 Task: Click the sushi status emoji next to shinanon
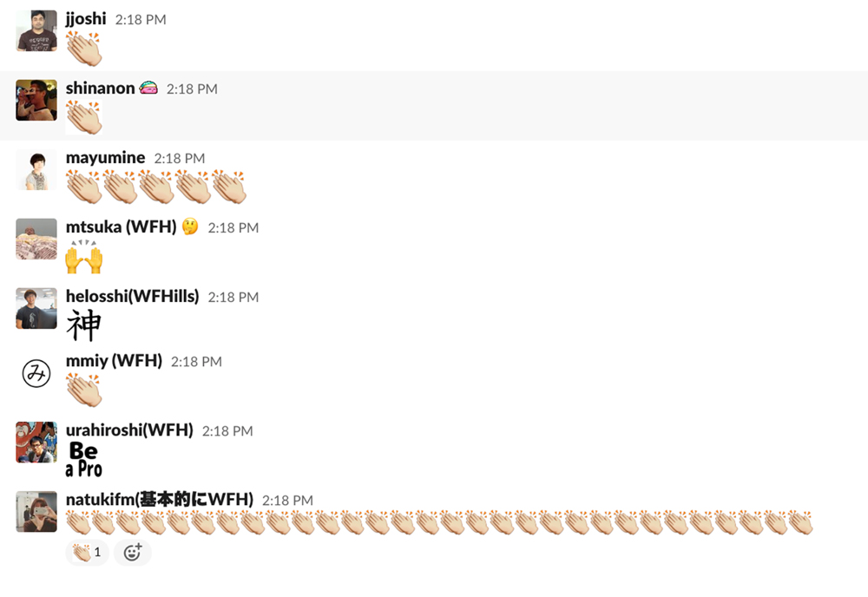tap(148, 88)
